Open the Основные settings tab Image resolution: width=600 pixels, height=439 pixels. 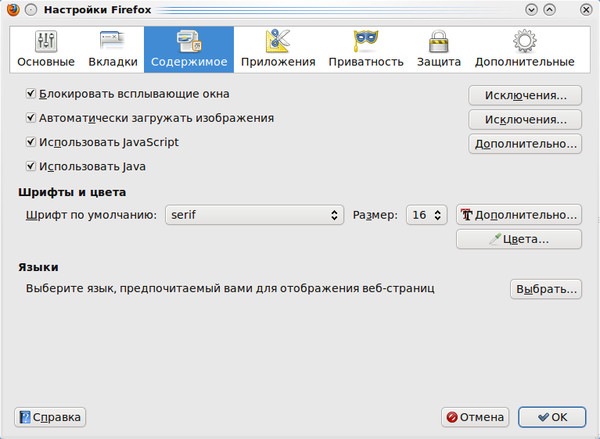tap(46, 49)
